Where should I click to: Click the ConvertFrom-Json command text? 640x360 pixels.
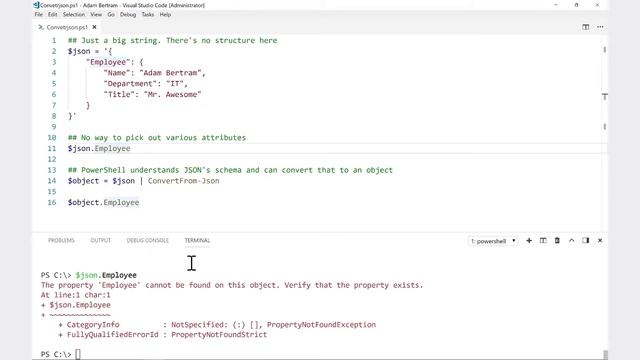coord(184,181)
